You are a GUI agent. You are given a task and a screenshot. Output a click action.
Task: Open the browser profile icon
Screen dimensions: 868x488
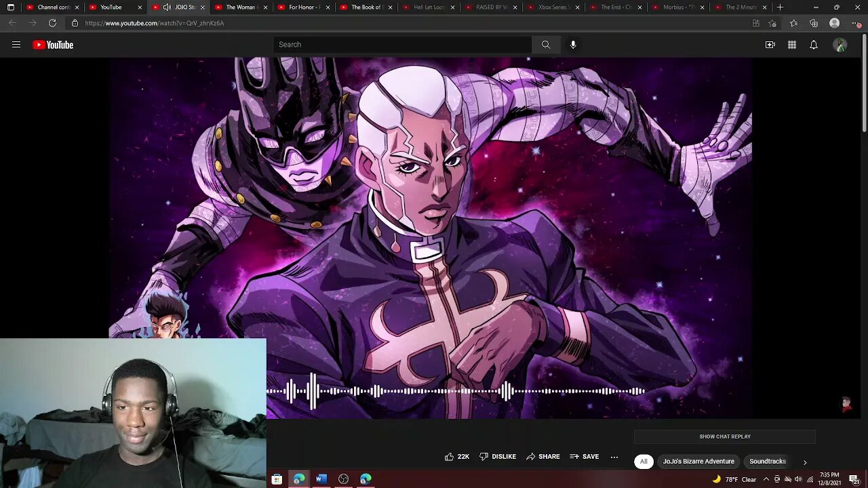click(835, 23)
